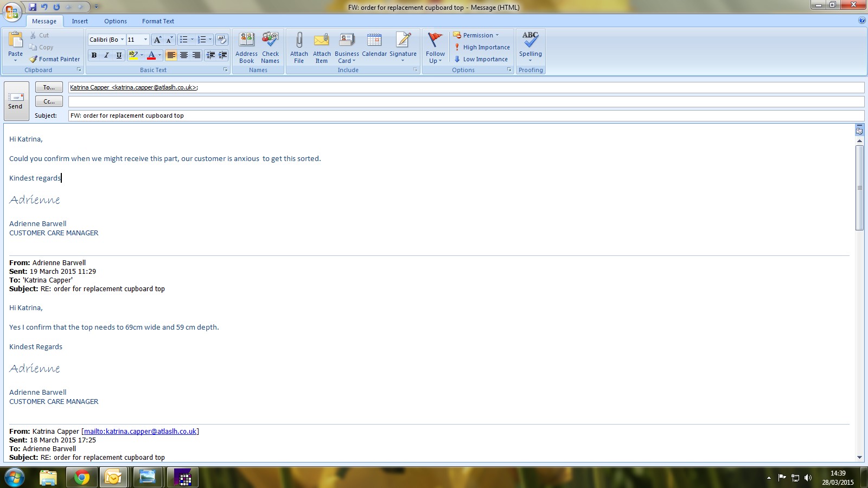The width and height of the screenshot is (868, 488).
Task: Click the Redo arrow in the Quick Access toolbar
Action: point(56,7)
